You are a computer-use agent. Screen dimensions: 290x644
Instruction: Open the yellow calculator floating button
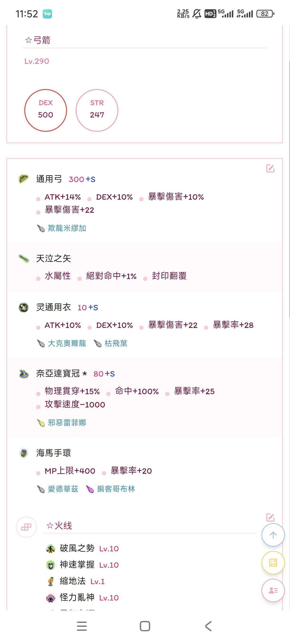[x=273, y=563]
